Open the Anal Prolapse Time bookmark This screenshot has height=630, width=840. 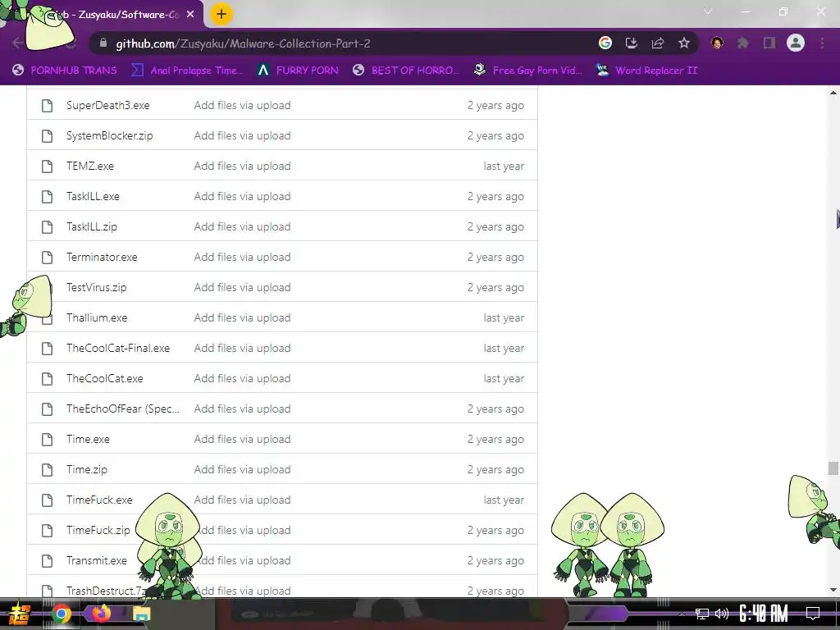(187, 71)
